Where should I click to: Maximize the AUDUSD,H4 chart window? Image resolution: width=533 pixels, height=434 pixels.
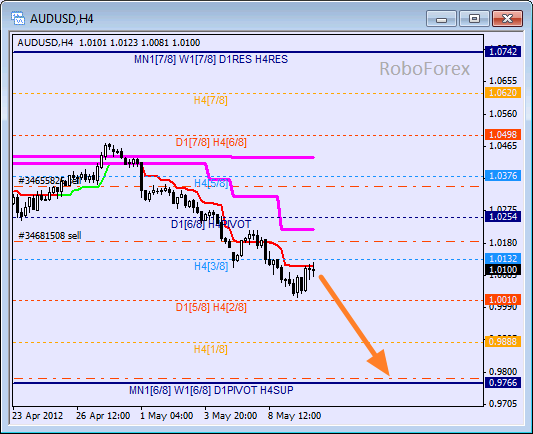474,19
